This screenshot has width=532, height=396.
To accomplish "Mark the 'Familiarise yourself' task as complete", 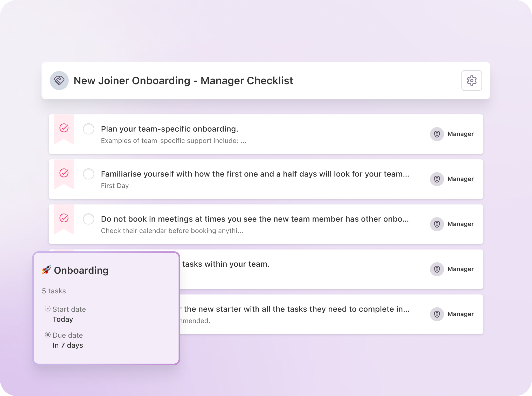I will pyautogui.click(x=88, y=174).
